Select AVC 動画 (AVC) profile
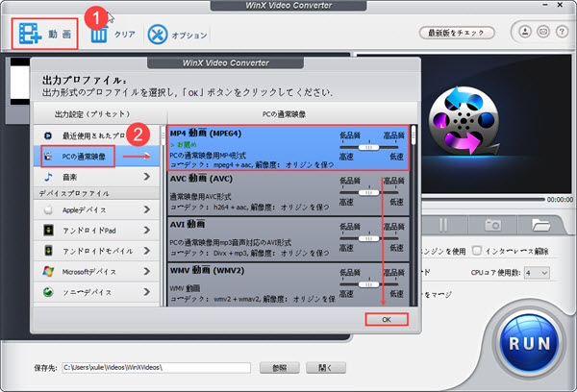 (288, 193)
